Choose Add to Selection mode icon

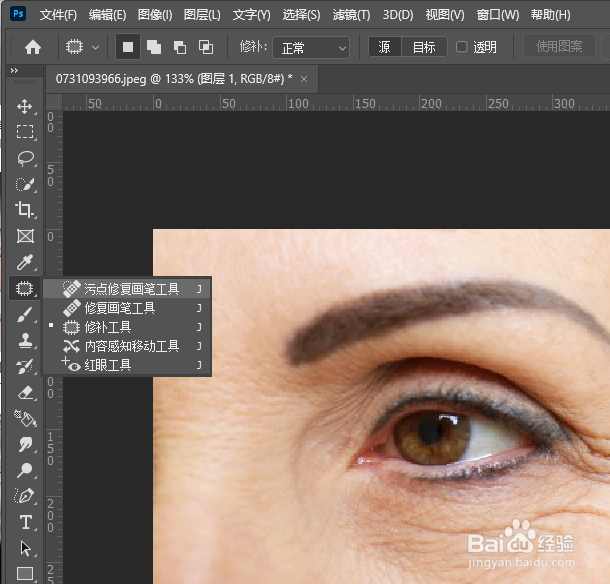[x=154, y=47]
